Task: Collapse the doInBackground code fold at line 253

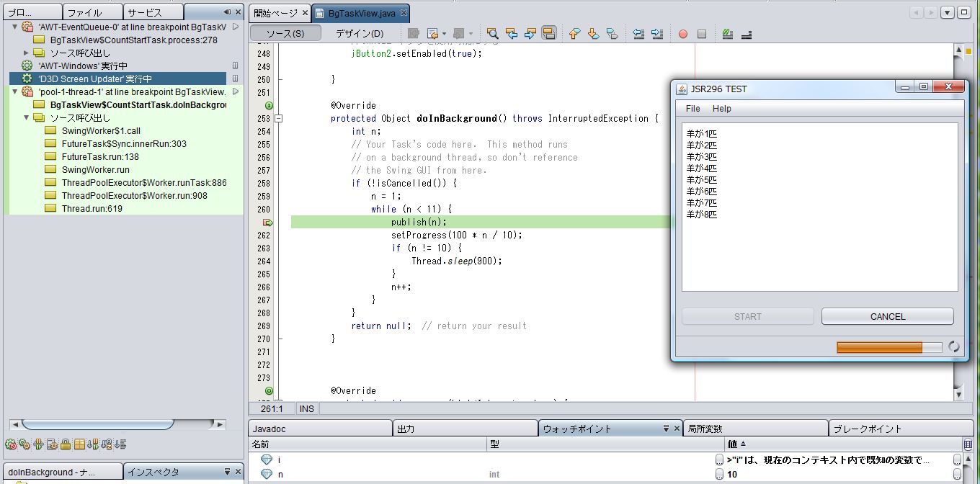Action: pos(279,119)
